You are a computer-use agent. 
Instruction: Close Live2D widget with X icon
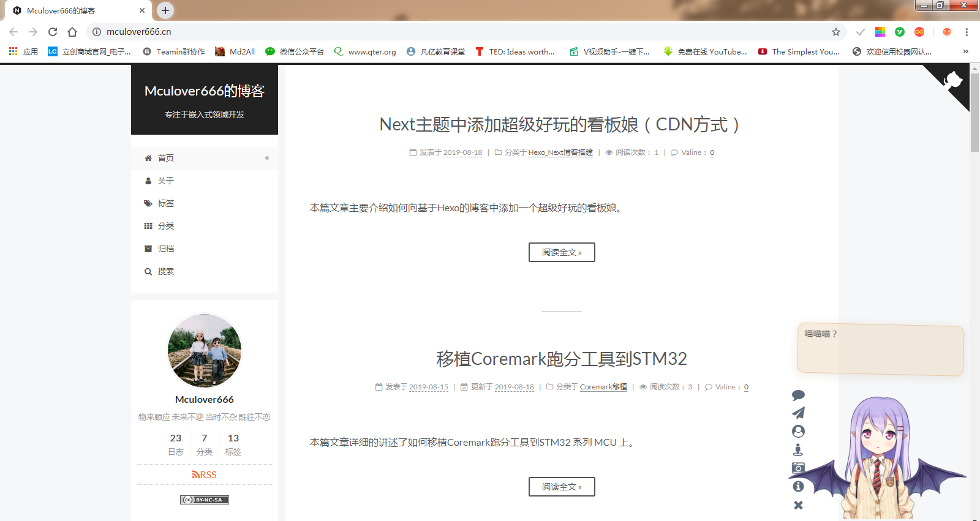tap(798, 505)
